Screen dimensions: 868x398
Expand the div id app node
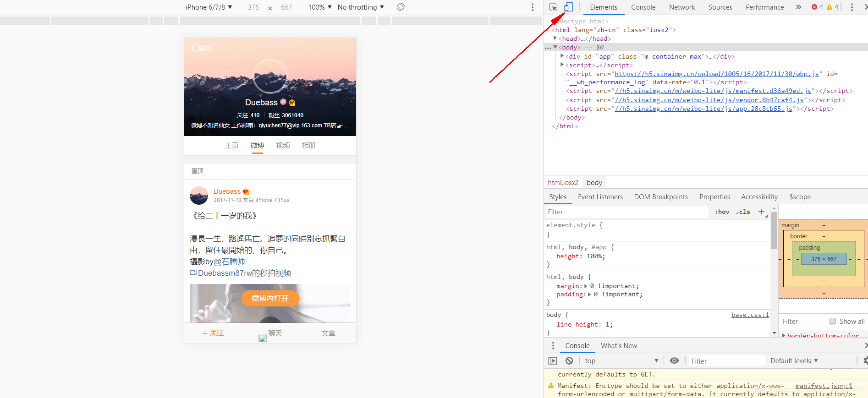click(x=562, y=56)
